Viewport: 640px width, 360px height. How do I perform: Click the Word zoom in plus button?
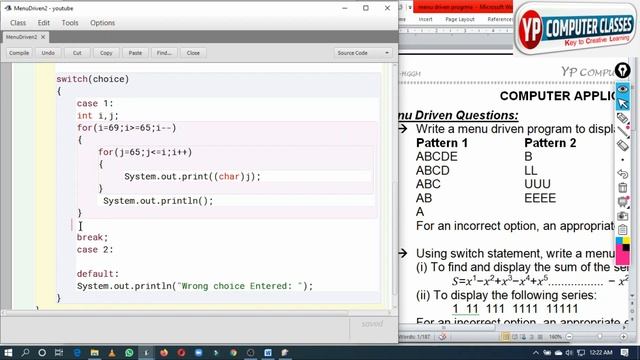click(x=624, y=337)
